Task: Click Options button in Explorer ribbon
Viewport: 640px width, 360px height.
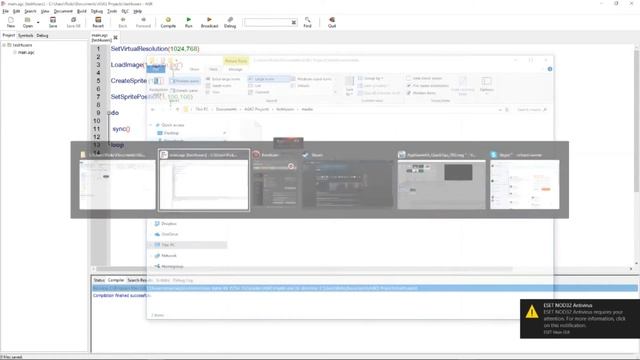Action: tap(487, 84)
